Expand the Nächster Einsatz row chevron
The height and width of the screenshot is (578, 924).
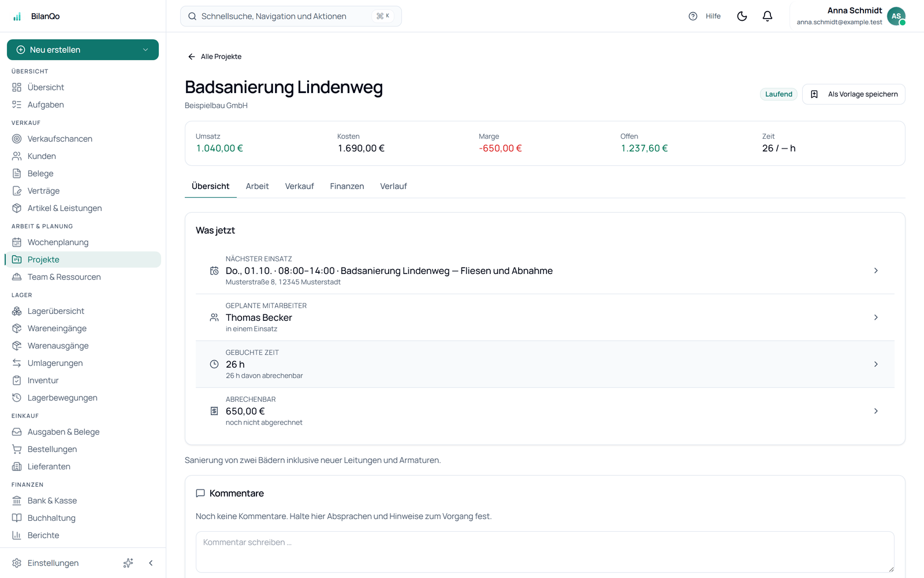coord(876,271)
